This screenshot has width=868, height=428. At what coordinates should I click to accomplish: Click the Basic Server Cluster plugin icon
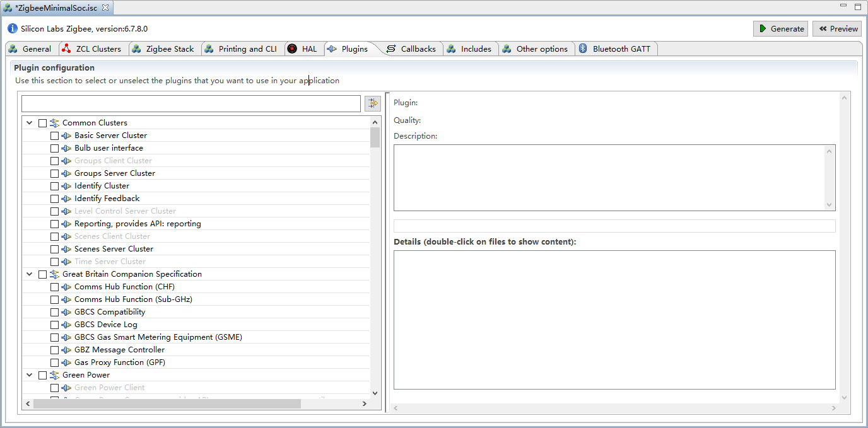[66, 136]
